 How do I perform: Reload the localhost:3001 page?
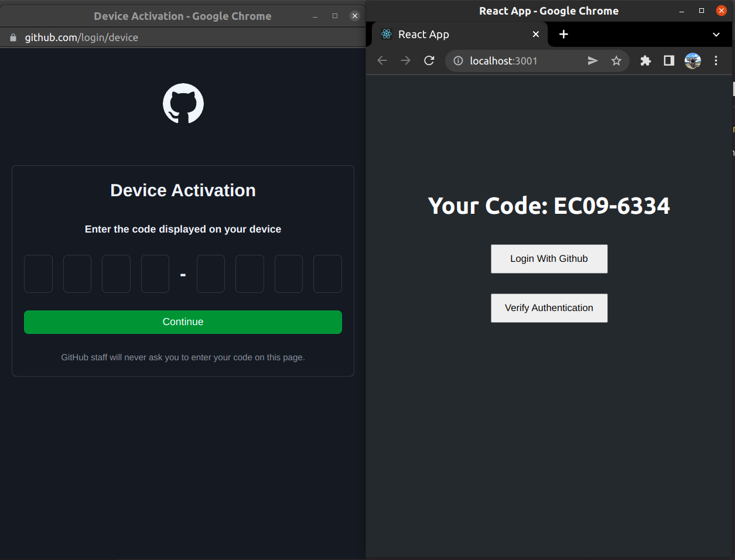[x=429, y=60]
